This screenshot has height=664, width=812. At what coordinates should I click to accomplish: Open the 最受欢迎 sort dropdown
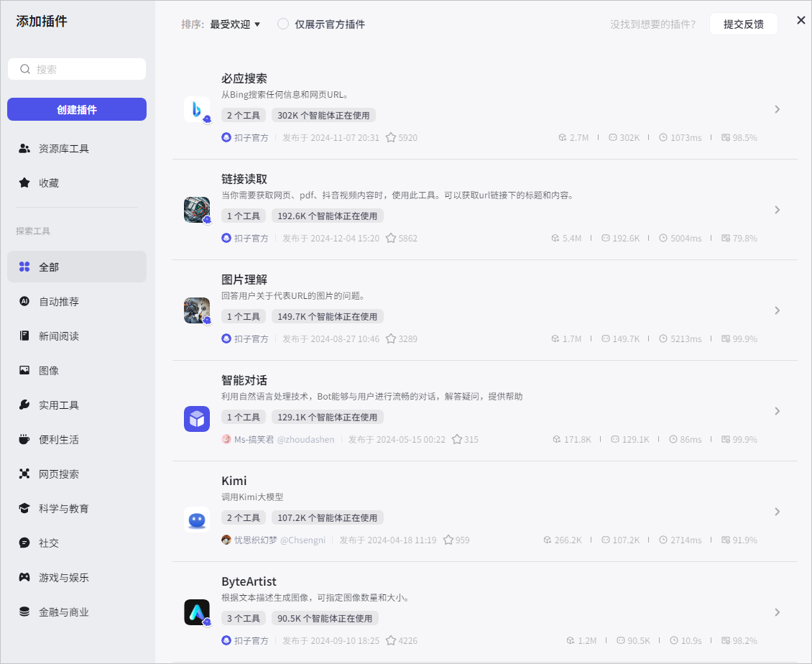pyautogui.click(x=234, y=24)
